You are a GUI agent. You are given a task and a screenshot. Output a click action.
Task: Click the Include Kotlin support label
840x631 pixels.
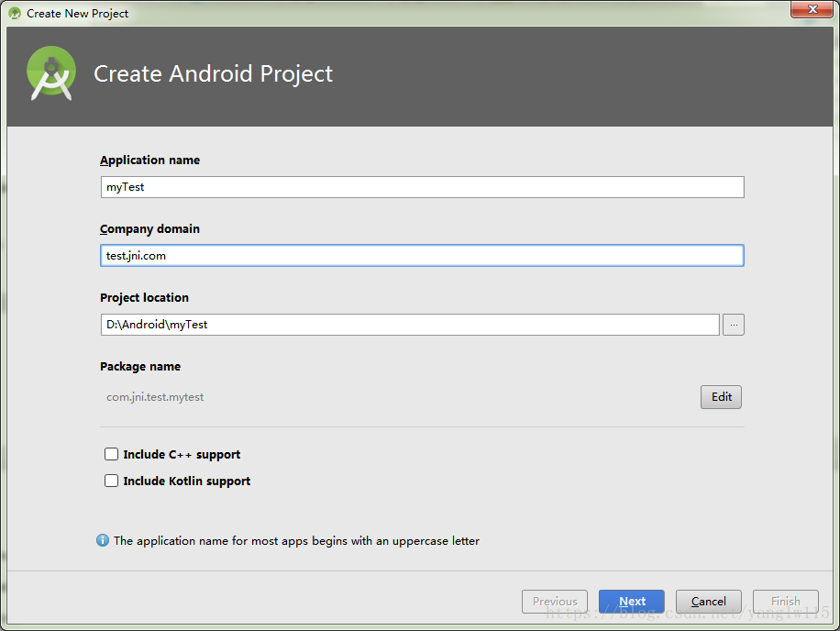tap(187, 481)
